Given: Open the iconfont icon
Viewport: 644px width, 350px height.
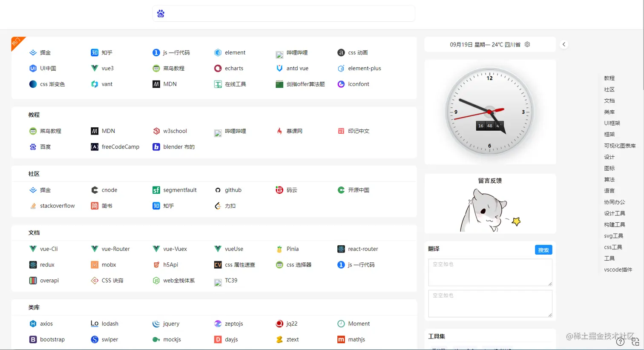Looking at the screenshot, I should point(341,84).
